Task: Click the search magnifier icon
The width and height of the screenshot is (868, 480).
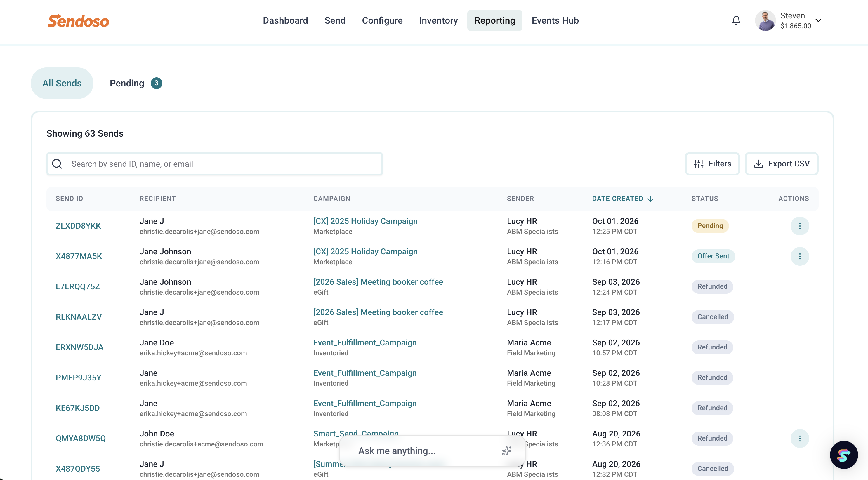Action: coord(57,164)
